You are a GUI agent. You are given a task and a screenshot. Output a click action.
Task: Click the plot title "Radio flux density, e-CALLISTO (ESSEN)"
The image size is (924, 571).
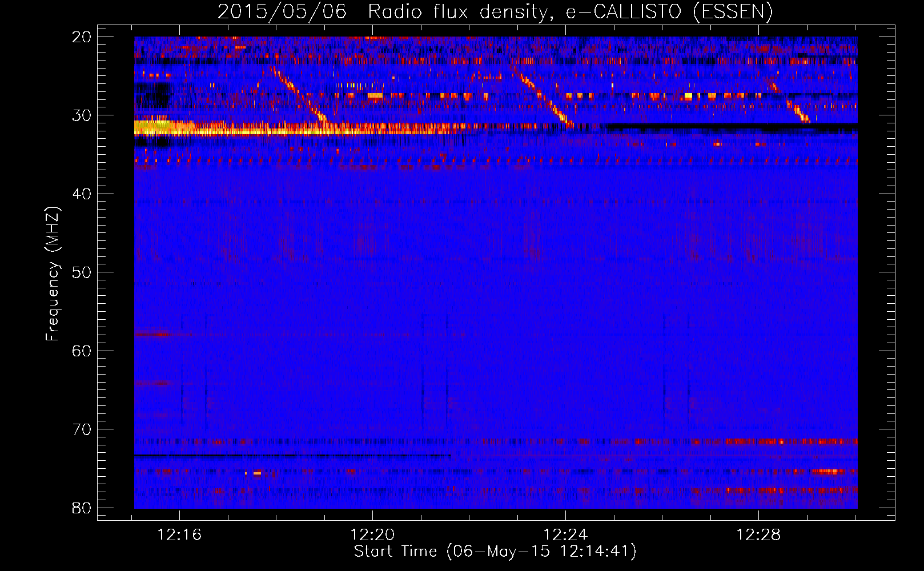point(570,12)
